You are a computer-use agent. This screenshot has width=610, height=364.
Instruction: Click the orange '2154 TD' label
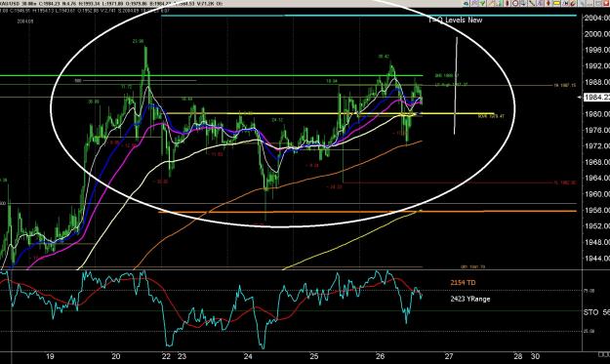point(463,283)
